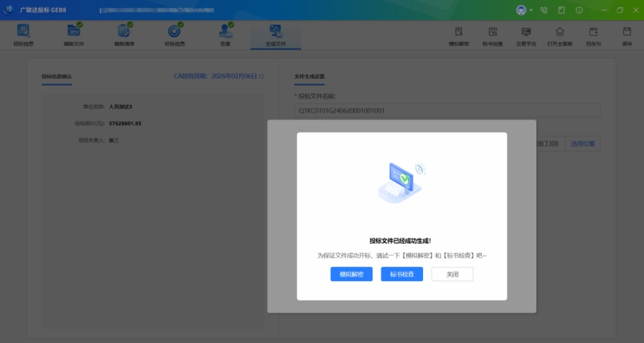Image resolution: width=644 pixels, height=343 pixels.
Task: Select the 投标信息确认 panel tab
Action: [57, 77]
